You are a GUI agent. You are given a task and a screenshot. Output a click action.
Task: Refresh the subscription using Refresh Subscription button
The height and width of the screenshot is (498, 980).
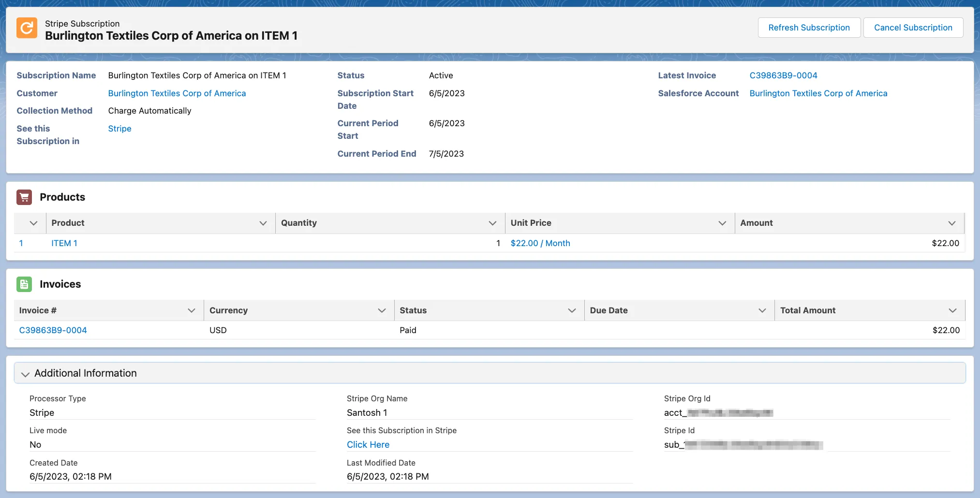[x=809, y=28]
